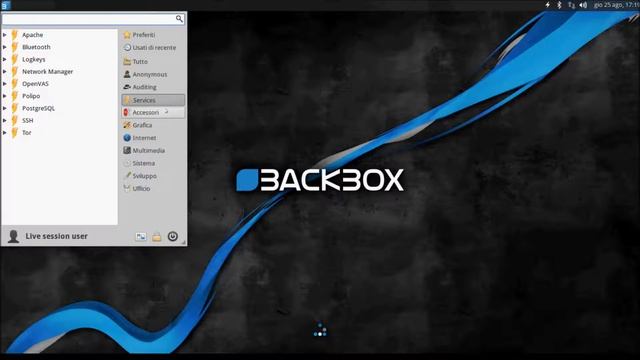This screenshot has height=360, width=640.
Task: Click the Live session user name
Action: pos(56,236)
